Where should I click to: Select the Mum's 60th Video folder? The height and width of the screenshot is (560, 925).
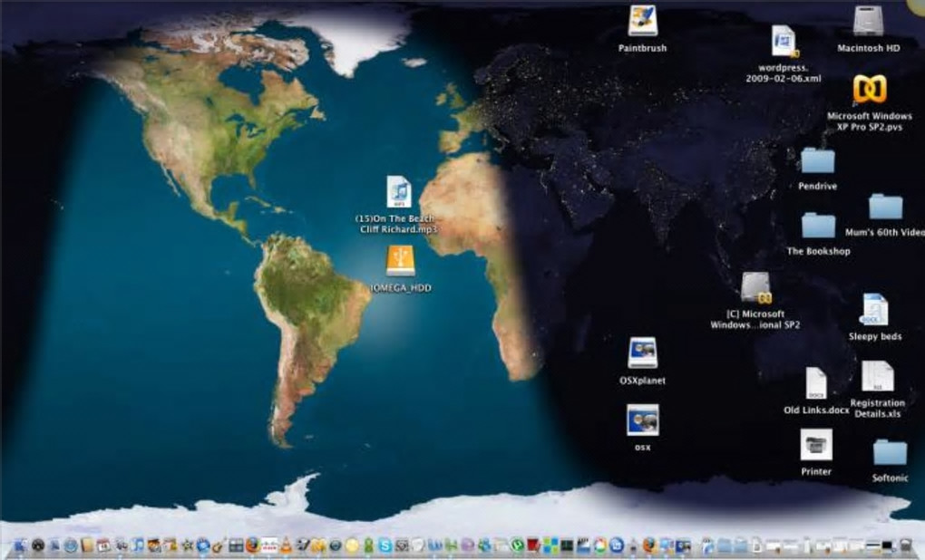tap(885, 207)
